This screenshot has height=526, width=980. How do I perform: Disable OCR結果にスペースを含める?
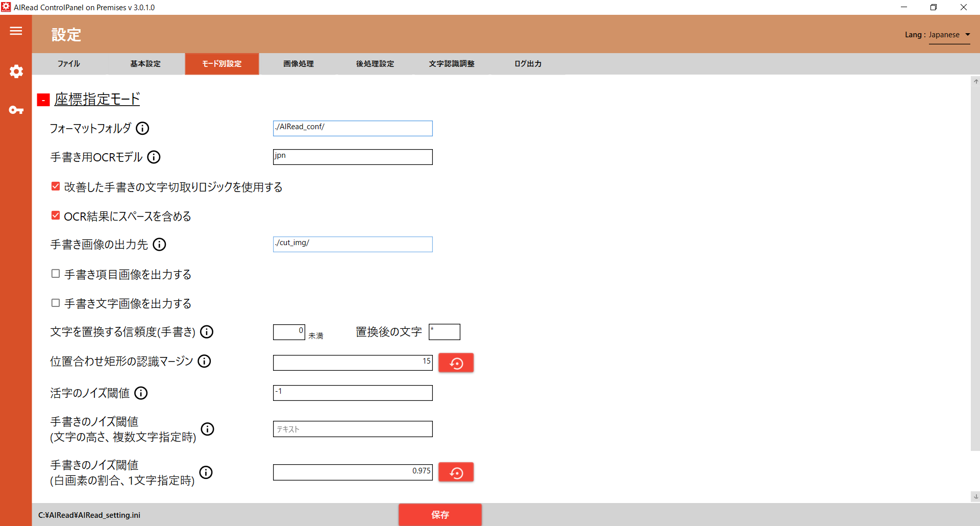[55, 215]
